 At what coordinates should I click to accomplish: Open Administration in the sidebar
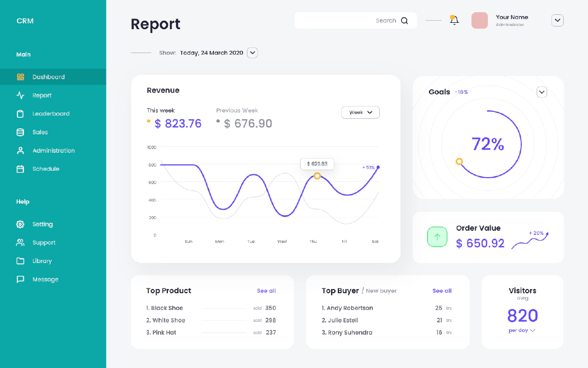click(54, 151)
